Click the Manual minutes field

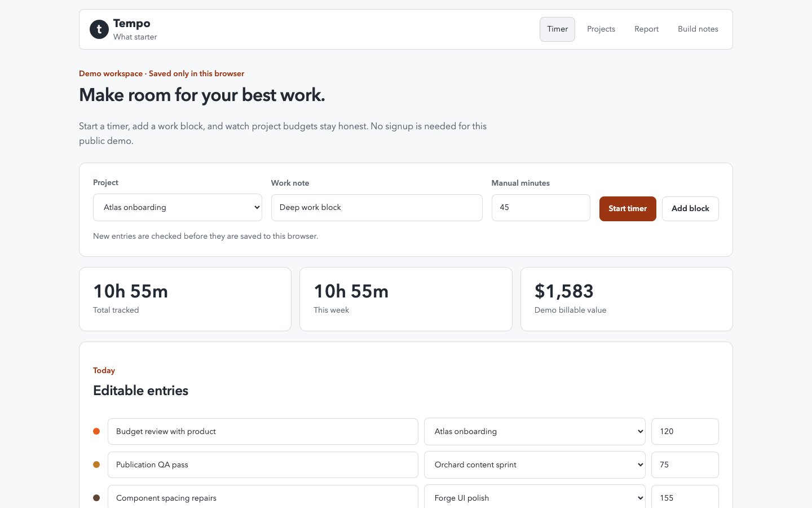(541, 208)
